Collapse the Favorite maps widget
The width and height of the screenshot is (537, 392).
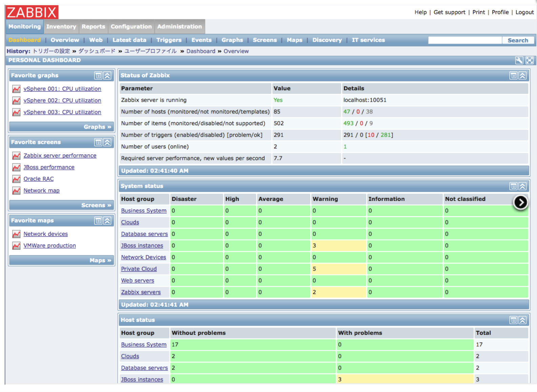(107, 221)
